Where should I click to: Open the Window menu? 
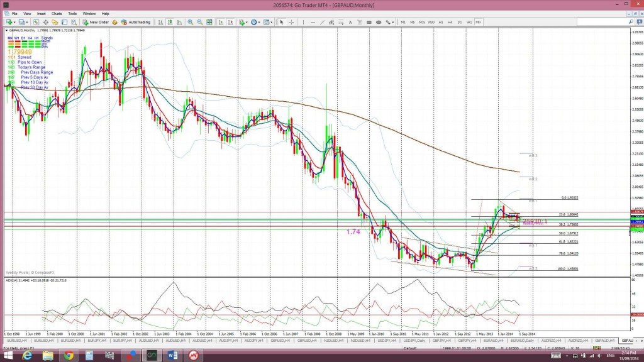[x=89, y=14]
